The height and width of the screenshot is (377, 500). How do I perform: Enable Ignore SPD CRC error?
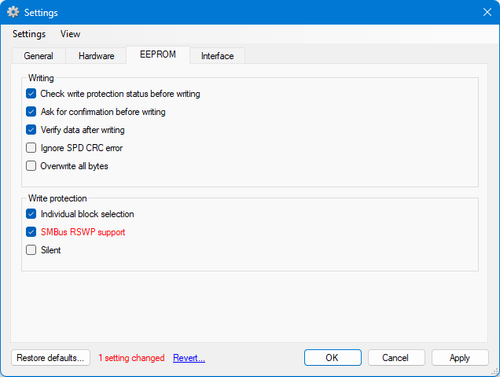[31, 148]
